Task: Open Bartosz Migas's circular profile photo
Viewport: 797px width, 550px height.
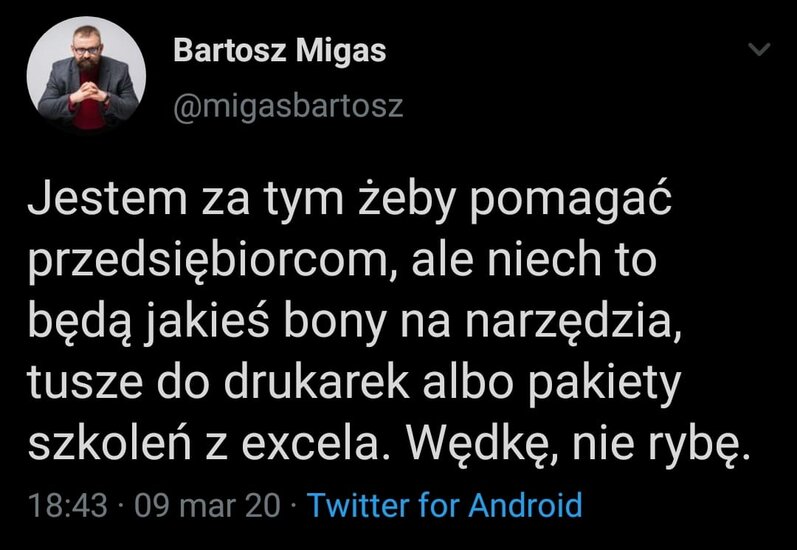Action: click(x=86, y=75)
